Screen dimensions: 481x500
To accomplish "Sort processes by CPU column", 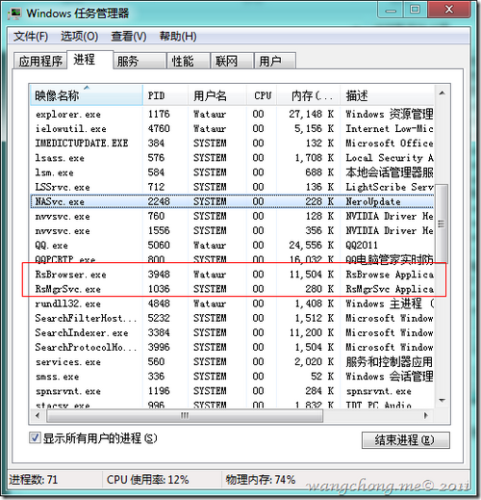I will [x=262, y=96].
